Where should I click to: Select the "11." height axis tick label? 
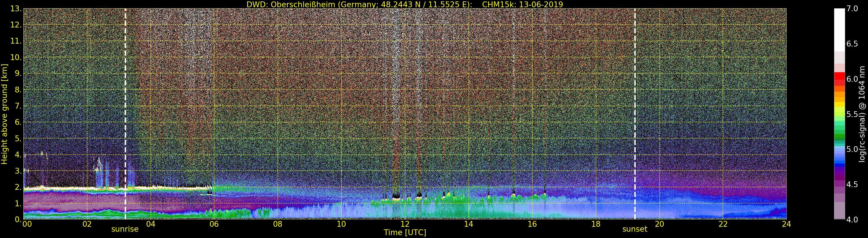[16, 41]
